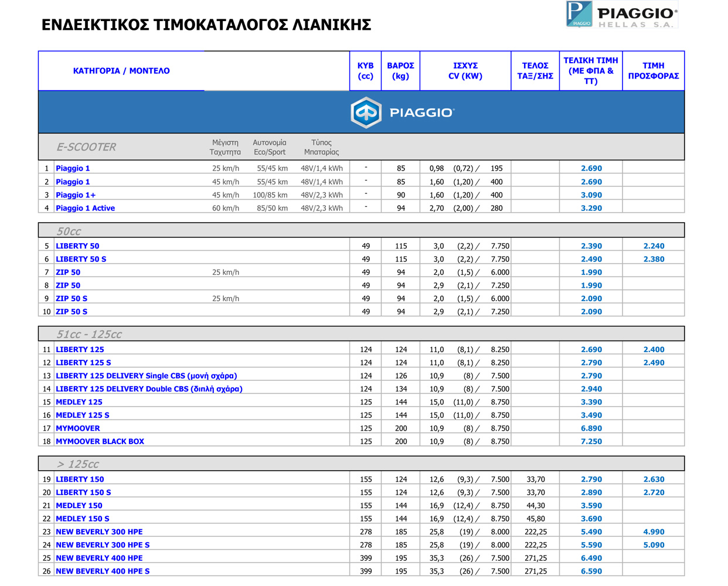Select the MEDLEY 150 S model name
Viewport: 728px width, 586px height.
pos(83,519)
